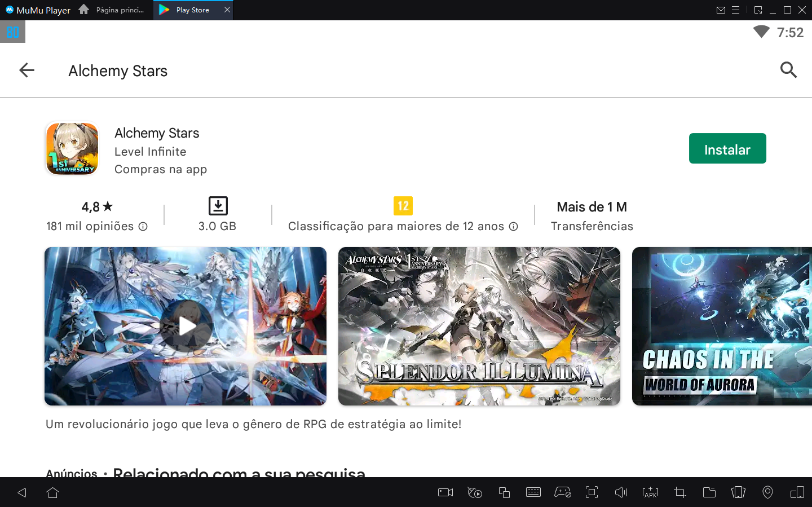The width and height of the screenshot is (812, 507).
Task: Open the Splendor Illumina screenshot
Action: (x=479, y=326)
